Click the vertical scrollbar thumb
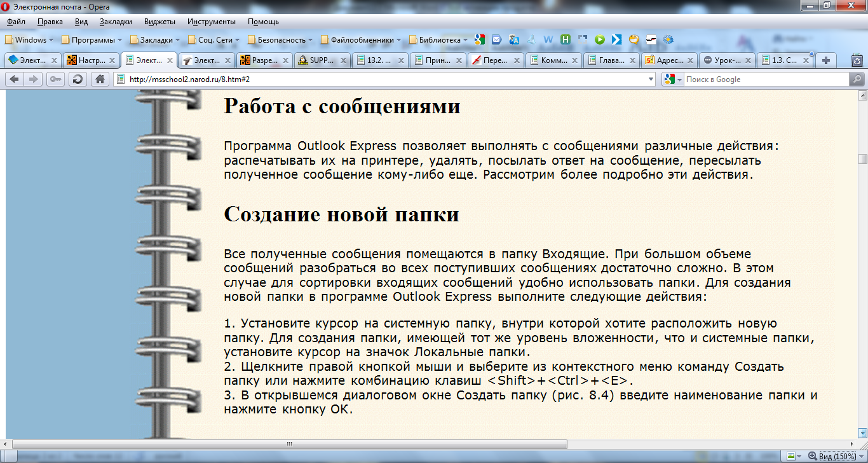The width and height of the screenshot is (868, 463). point(862,159)
